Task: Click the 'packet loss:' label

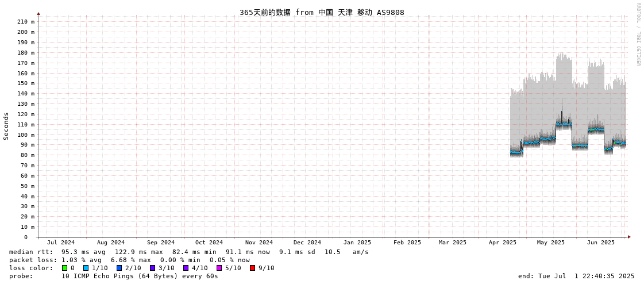Action: pyautogui.click(x=33, y=260)
